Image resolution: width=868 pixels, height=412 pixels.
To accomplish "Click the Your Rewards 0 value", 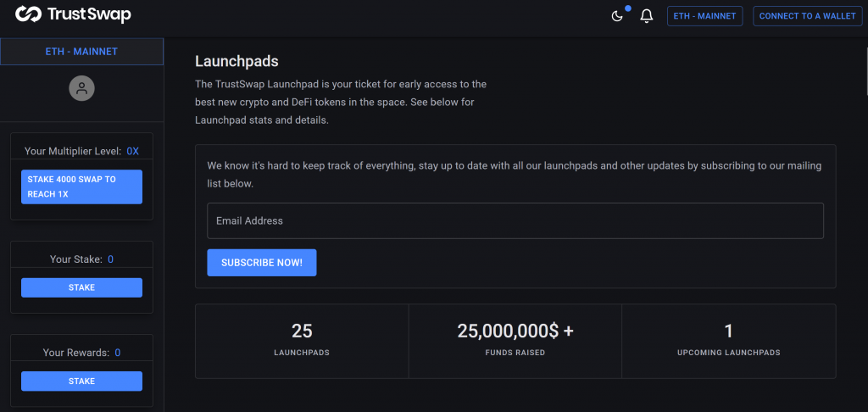I will point(118,353).
